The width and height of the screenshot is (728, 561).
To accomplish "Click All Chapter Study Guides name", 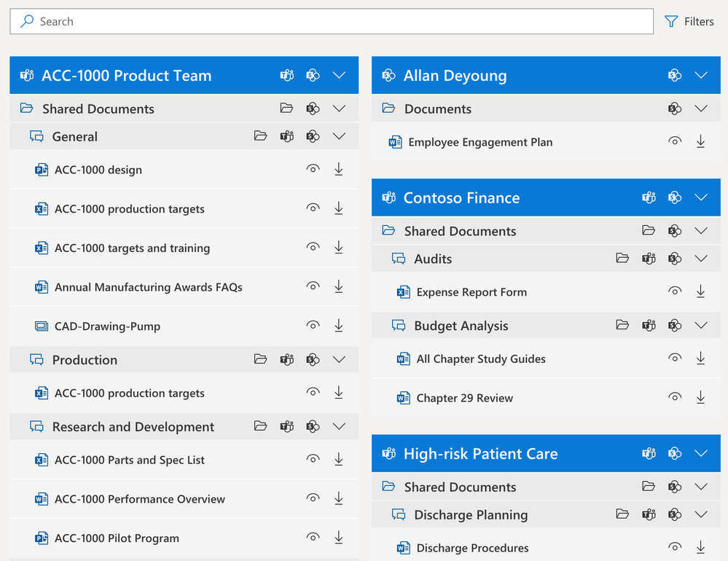I will (x=481, y=359).
